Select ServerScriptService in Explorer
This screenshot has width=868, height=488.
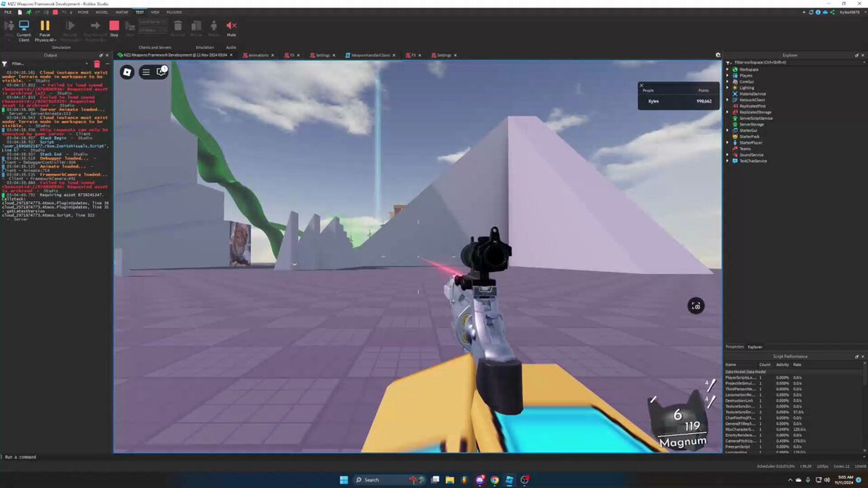pos(756,118)
